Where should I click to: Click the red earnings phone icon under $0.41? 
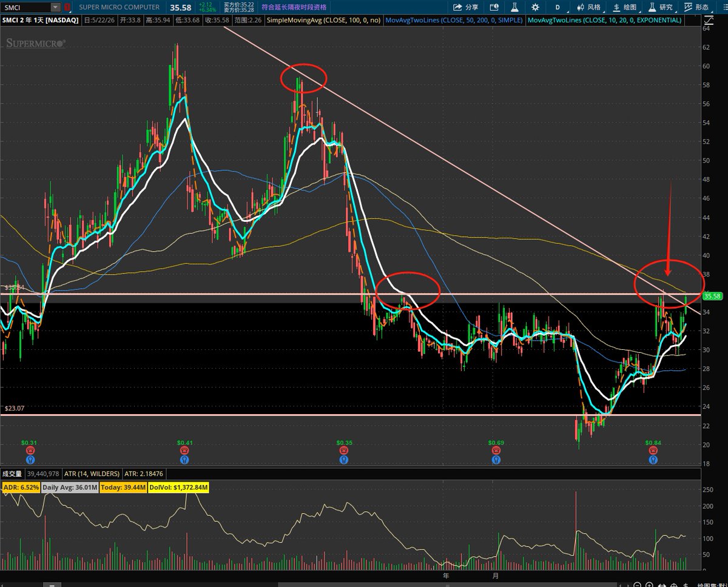185,451
